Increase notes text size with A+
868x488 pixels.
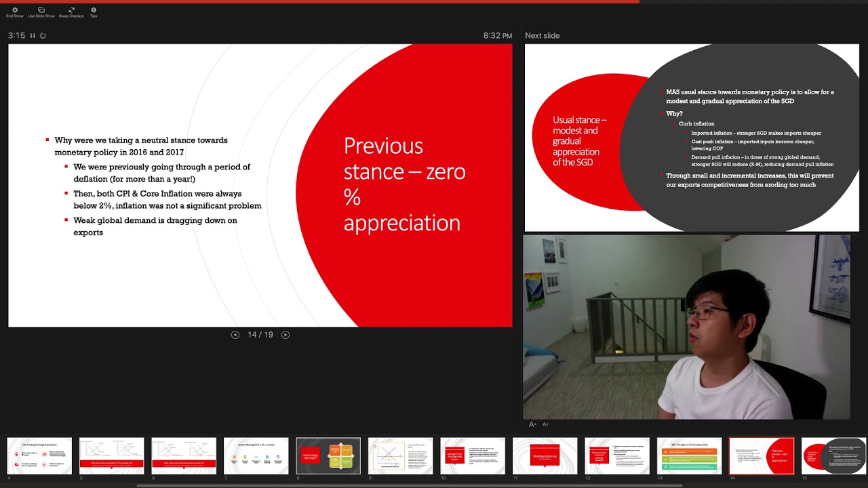[x=532, y=424]
